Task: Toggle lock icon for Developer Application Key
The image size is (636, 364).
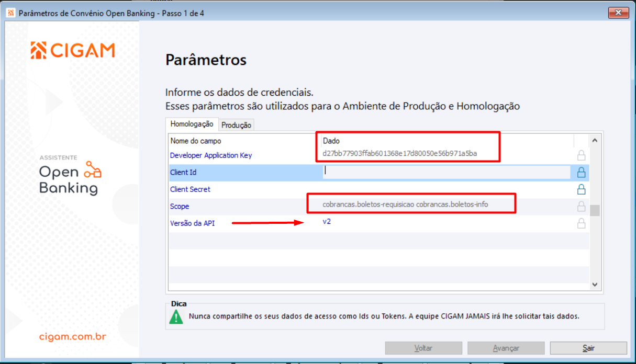Action: 581,155
